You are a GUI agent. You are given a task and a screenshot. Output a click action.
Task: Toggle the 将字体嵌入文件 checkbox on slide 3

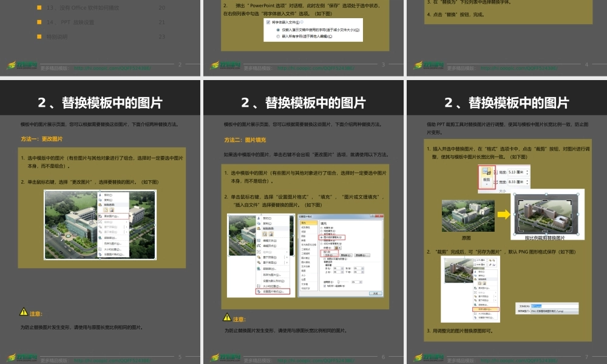coord(268,22)
